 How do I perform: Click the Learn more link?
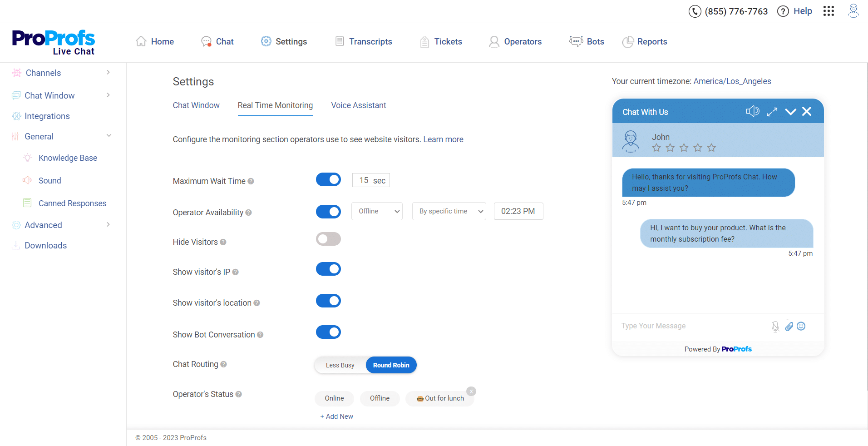click(443, 139)
